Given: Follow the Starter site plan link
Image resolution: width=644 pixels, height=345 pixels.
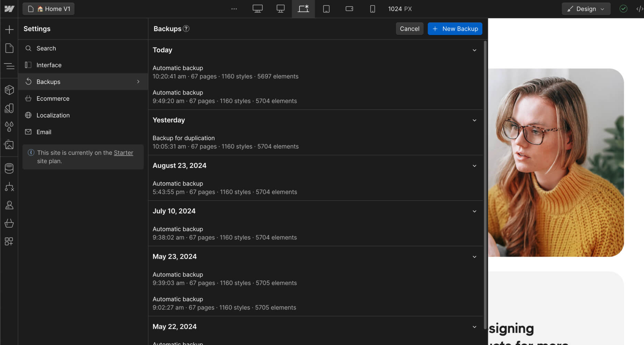Looking at the screenshot, I should pos(123,152).
